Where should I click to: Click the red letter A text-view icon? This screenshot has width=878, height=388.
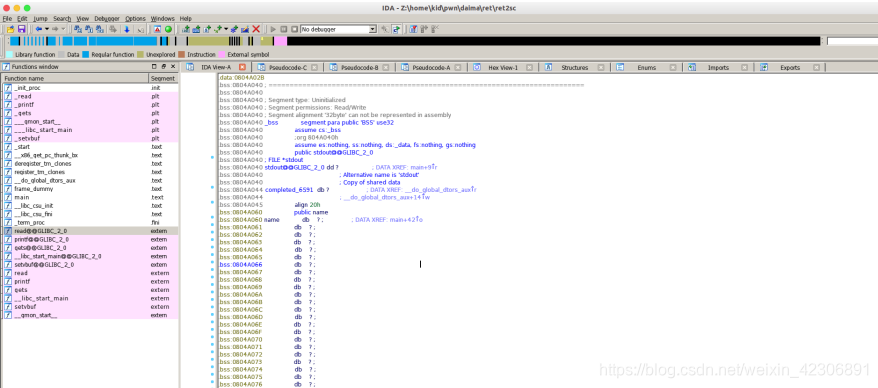[157, 29]
